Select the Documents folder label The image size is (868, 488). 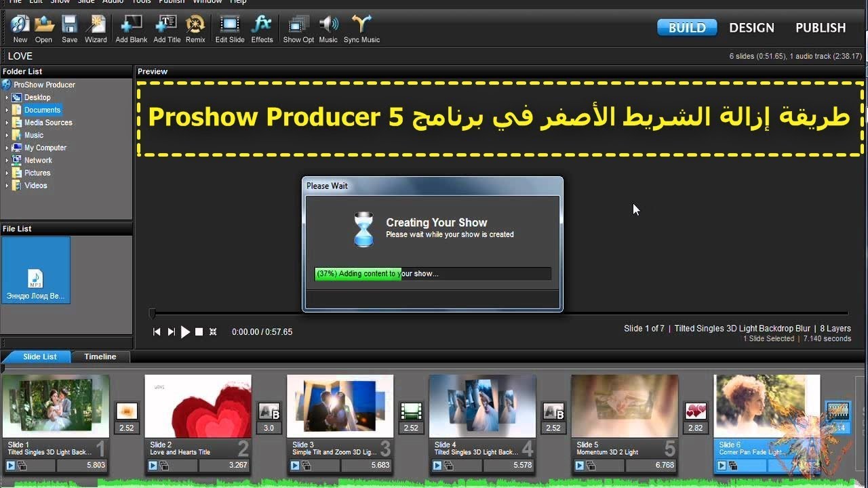click(x=43, y=110)
